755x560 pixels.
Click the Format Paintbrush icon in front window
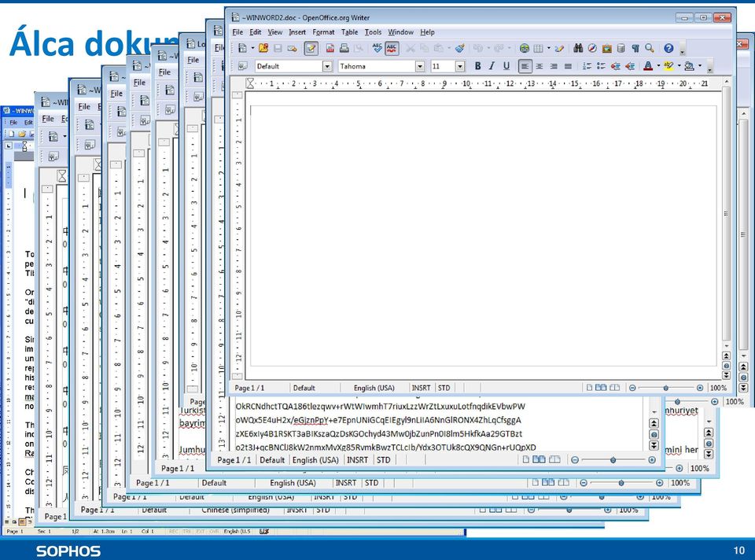(460, 48)
